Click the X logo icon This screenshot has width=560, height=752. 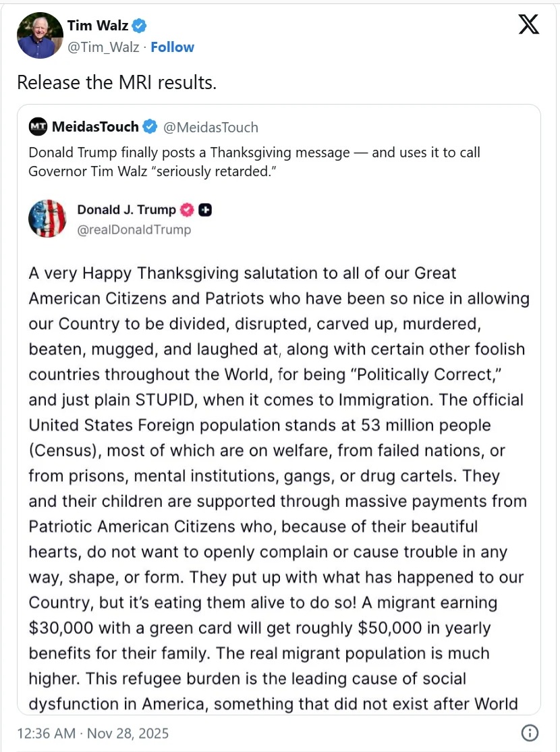pyautogui.click(x=528, y=25)
